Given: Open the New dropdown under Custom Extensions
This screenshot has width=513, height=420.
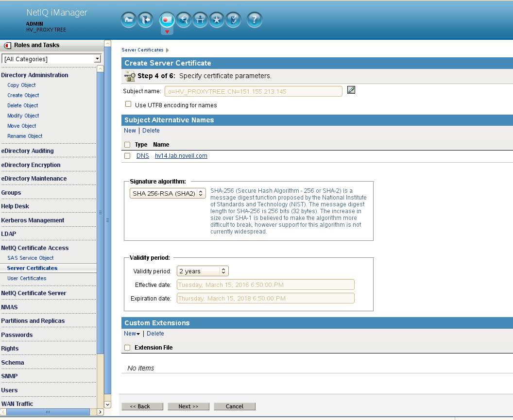Looking at the screenshot, I should click(x=132, y=334).
